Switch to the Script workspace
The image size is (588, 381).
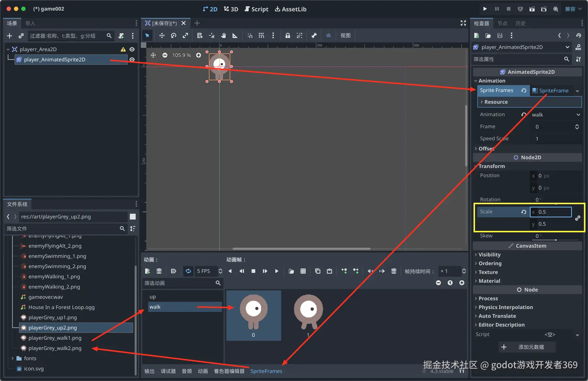[256, 9]
